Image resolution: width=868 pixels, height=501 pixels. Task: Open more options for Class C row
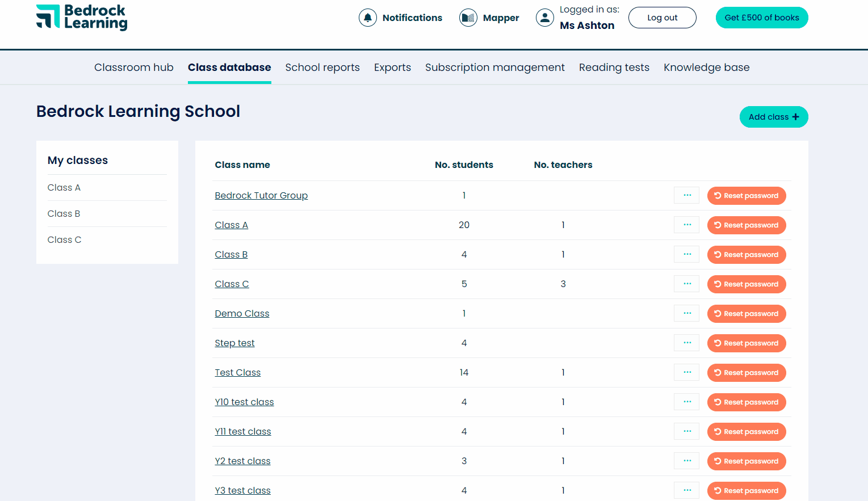click(x=687, y=284)
